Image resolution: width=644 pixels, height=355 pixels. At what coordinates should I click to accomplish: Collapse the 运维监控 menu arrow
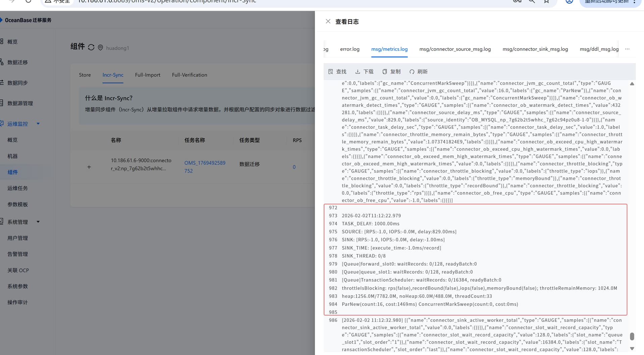38,124
